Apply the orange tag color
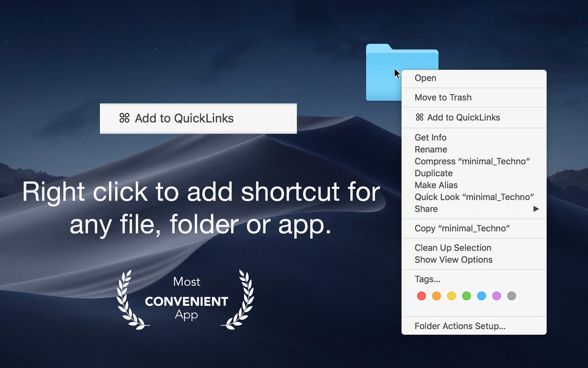 tap(437, 296)
